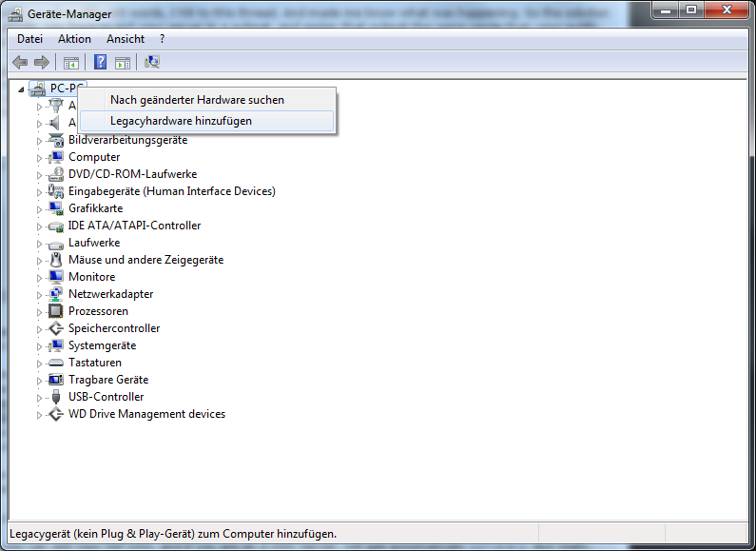Expand the Grafikkarte node
This screenshot has width=756, height=551.
40,209
